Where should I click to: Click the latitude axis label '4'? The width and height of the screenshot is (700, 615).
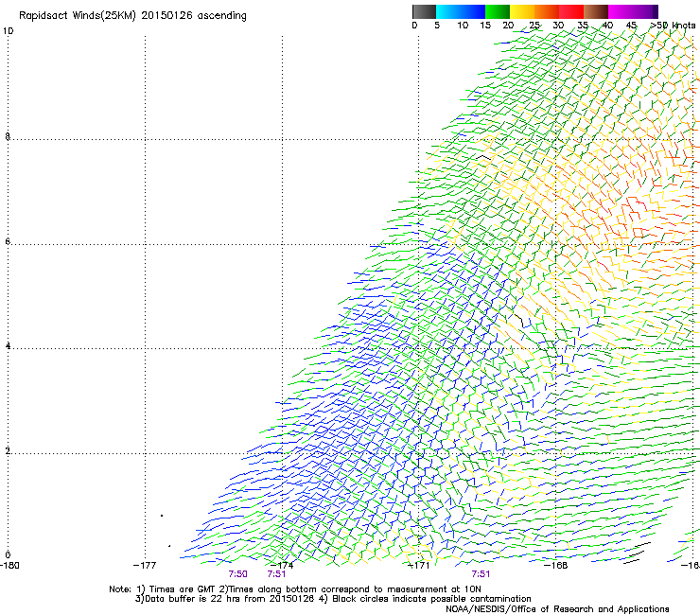tap(8, 345)
